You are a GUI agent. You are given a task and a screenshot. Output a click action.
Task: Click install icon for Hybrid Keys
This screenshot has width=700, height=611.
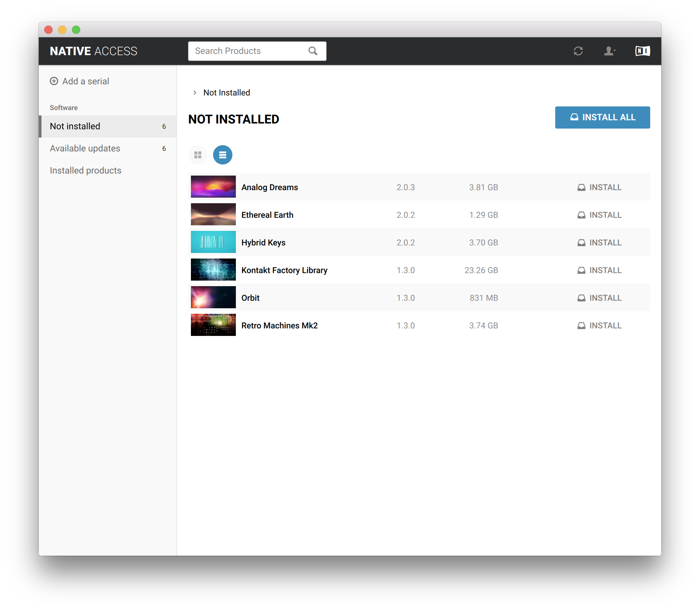581,243
